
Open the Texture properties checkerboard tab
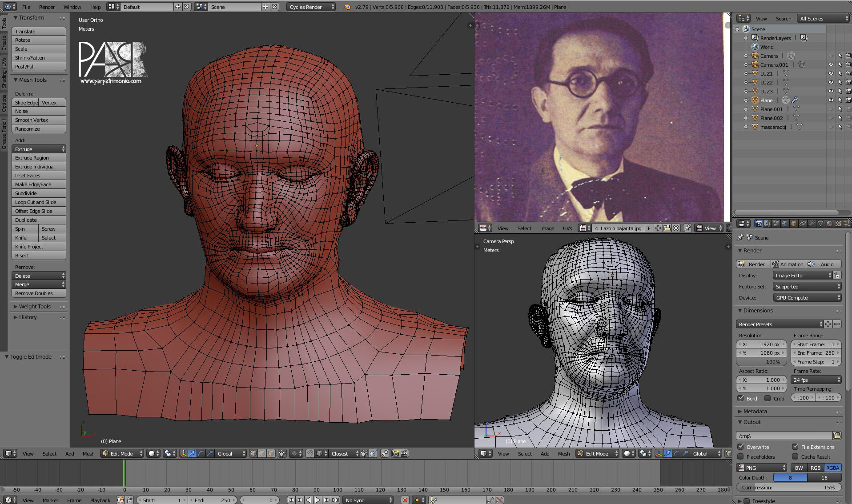tap(838, 224)
